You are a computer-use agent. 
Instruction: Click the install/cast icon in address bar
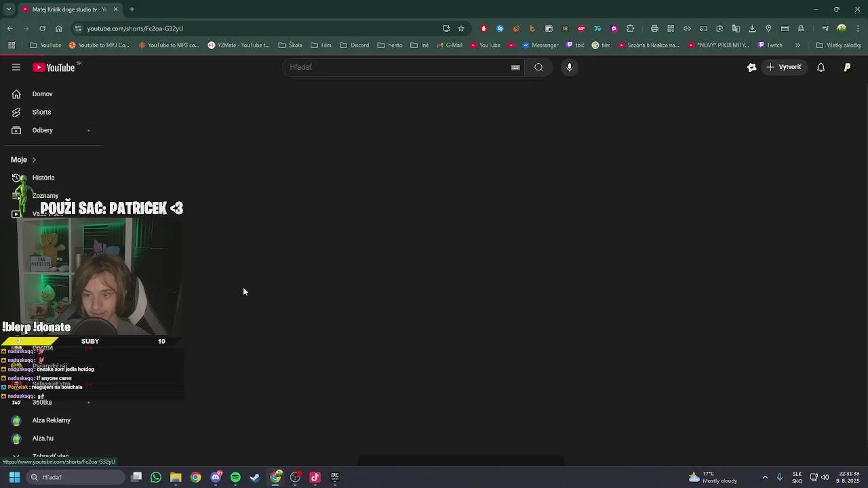click(x=446, y=28)
